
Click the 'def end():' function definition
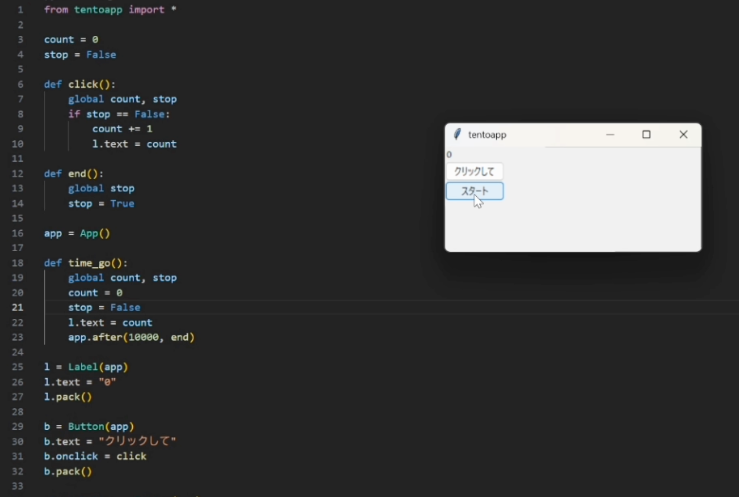coord(74,174)
